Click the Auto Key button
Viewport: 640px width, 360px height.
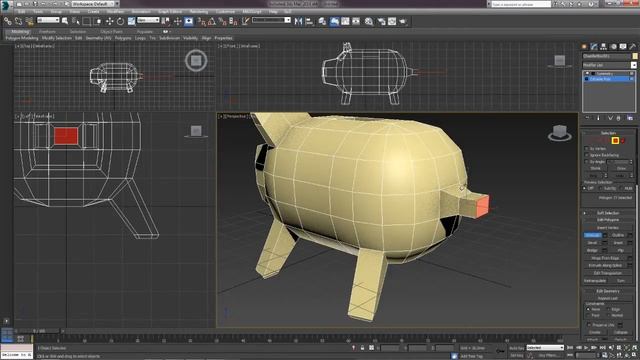click(x=517, y=348)
